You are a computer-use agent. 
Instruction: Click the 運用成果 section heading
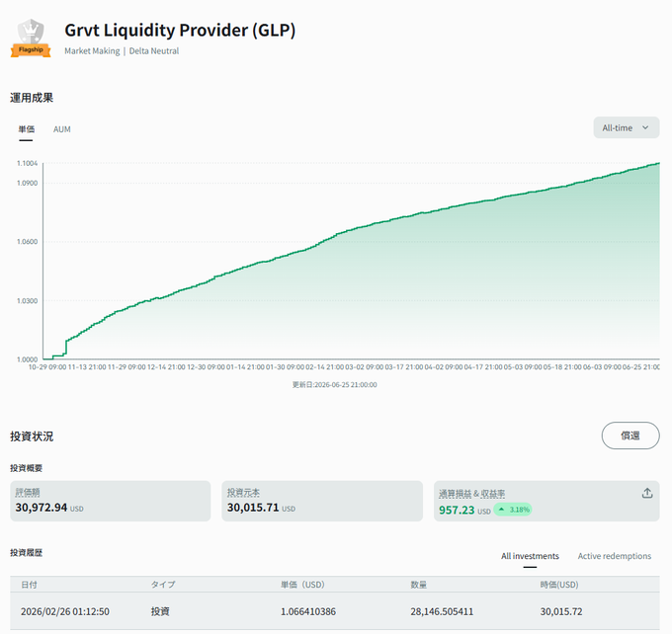pyautogui.click(x=32, y=98)
